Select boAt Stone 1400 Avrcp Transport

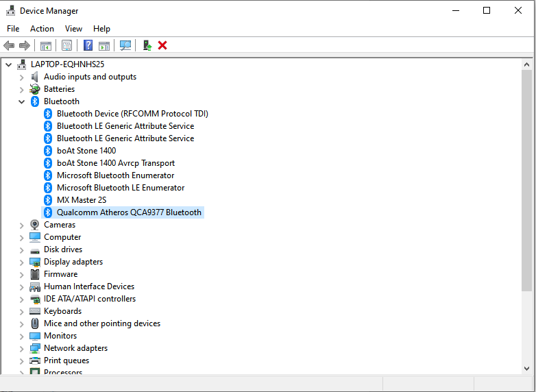click(116, 163)
